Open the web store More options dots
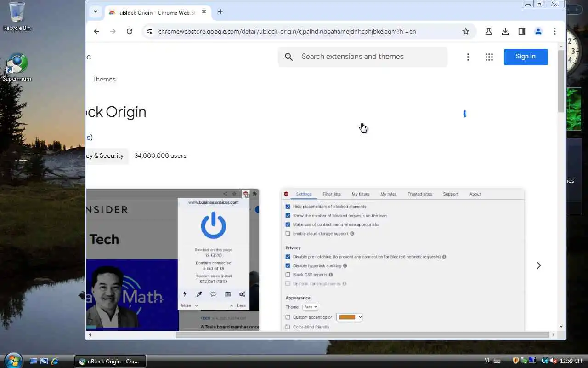The width and height of the screenshot is (588, 368). pyautogui.click(x=468, y=57)
